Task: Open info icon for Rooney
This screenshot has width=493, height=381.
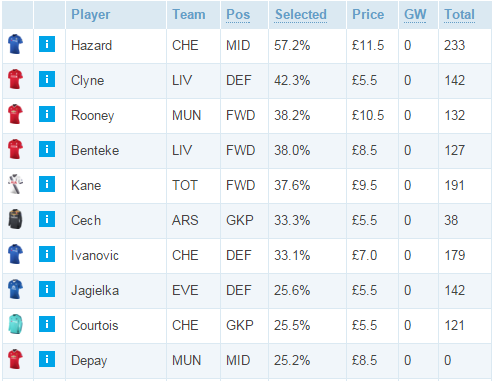Action: (x=47, y=114)
